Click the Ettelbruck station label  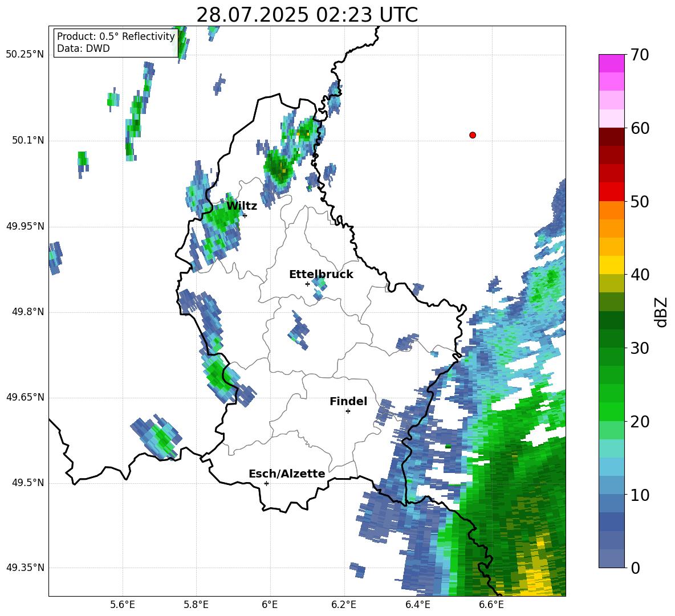[321, 275]
